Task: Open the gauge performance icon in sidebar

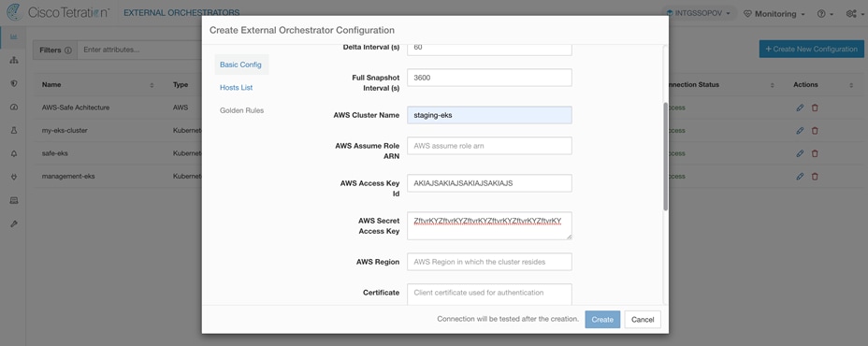Action: click(14, 107)
